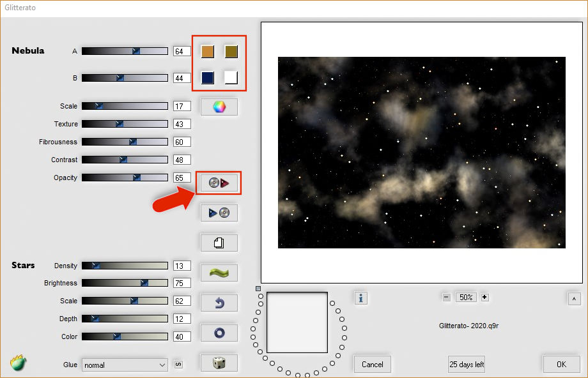This screenshot has height=378, width=588.
Task: Click the green wave button
Action: [x=219, y=273]
